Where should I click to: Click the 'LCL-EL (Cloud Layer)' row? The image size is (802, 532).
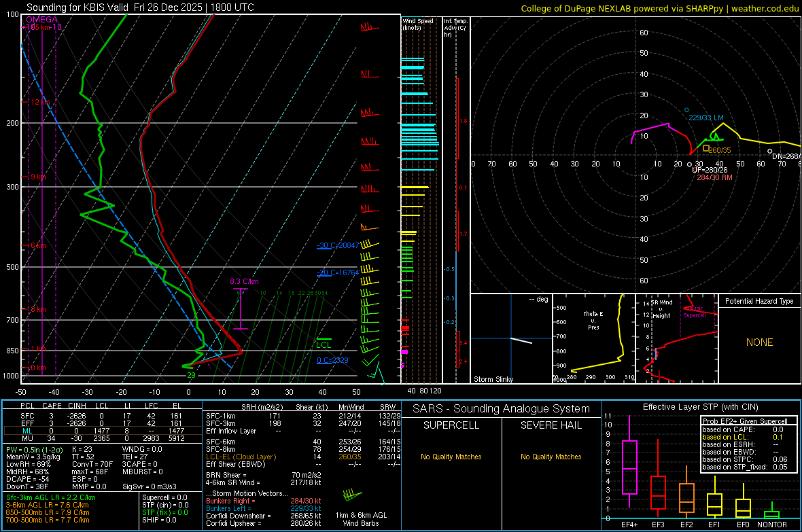click(x=303, y=457)
